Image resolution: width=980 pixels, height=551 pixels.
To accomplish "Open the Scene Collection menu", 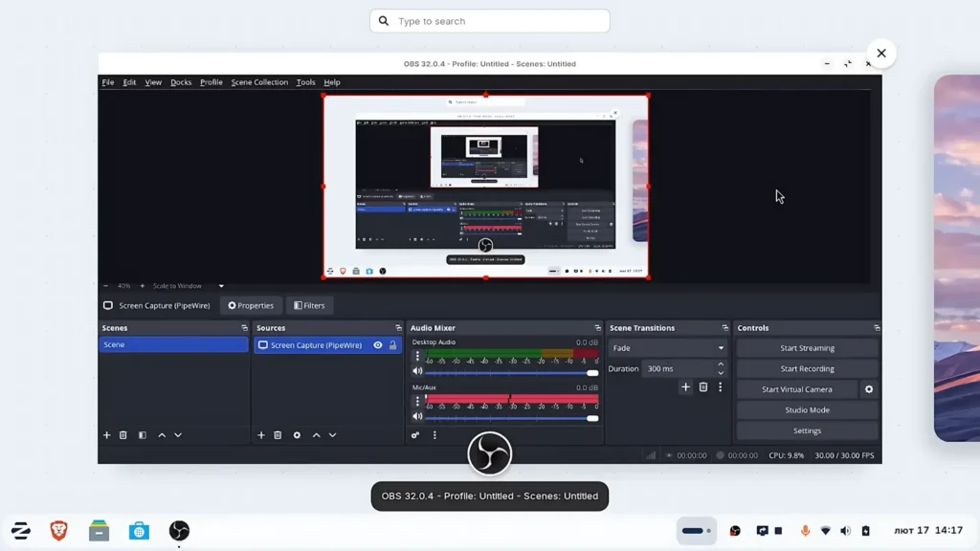I will click(259, 82).
